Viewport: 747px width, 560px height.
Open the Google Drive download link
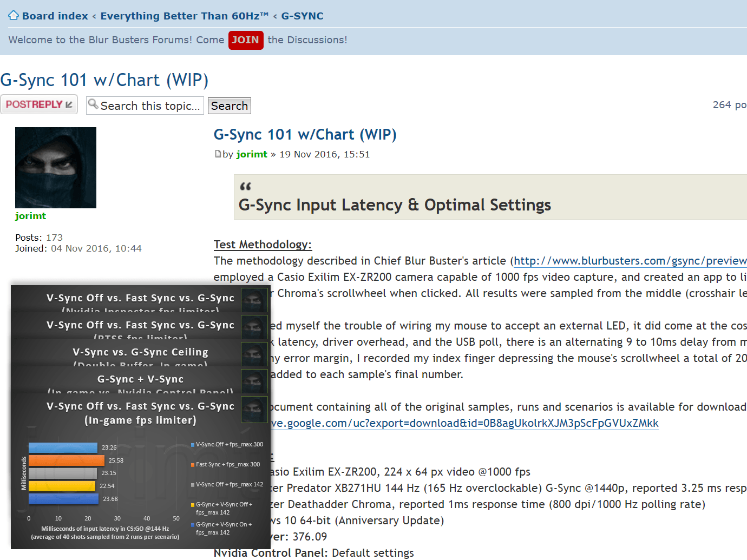(464, 423)
